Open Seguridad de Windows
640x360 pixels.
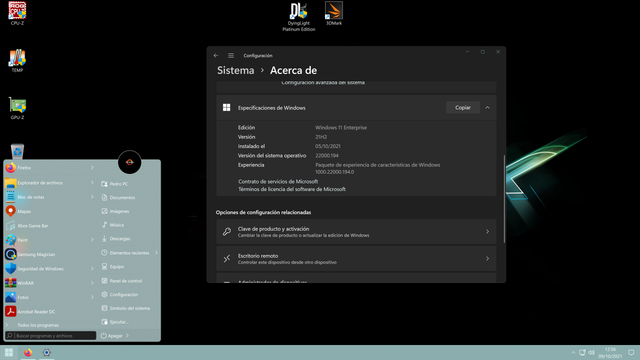(48, 269)
